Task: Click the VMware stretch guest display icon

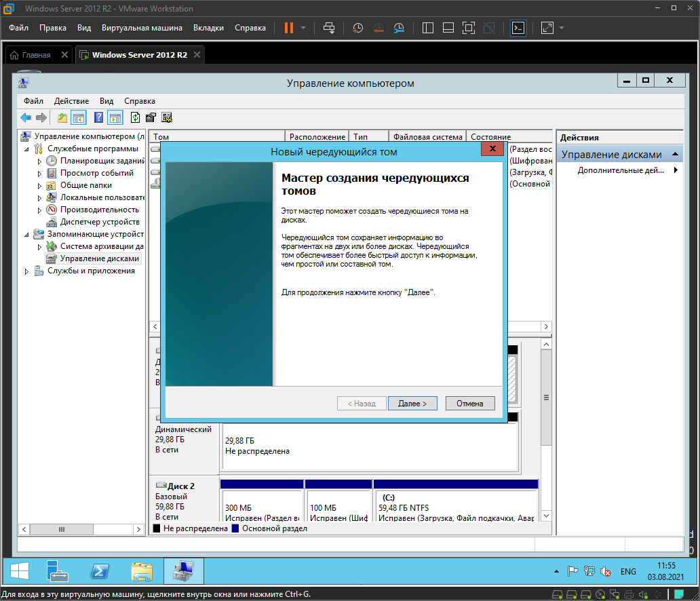Action: point(547,28)
